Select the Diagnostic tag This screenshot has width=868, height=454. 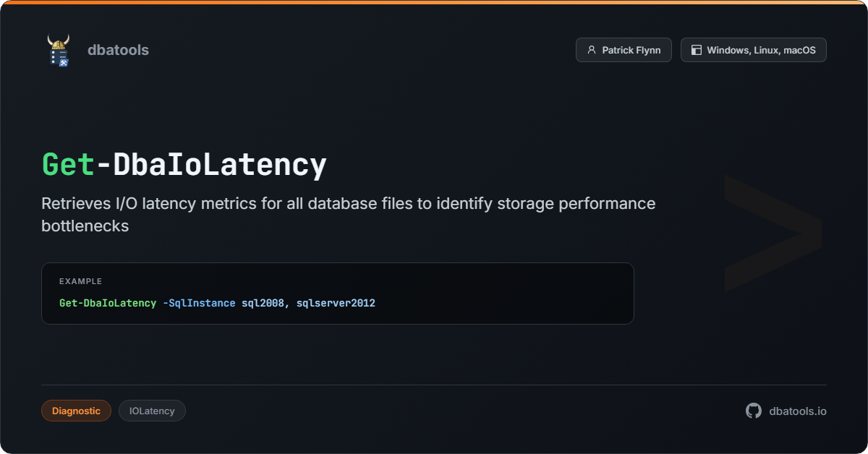pyautogui.click(x=76, y=411)
